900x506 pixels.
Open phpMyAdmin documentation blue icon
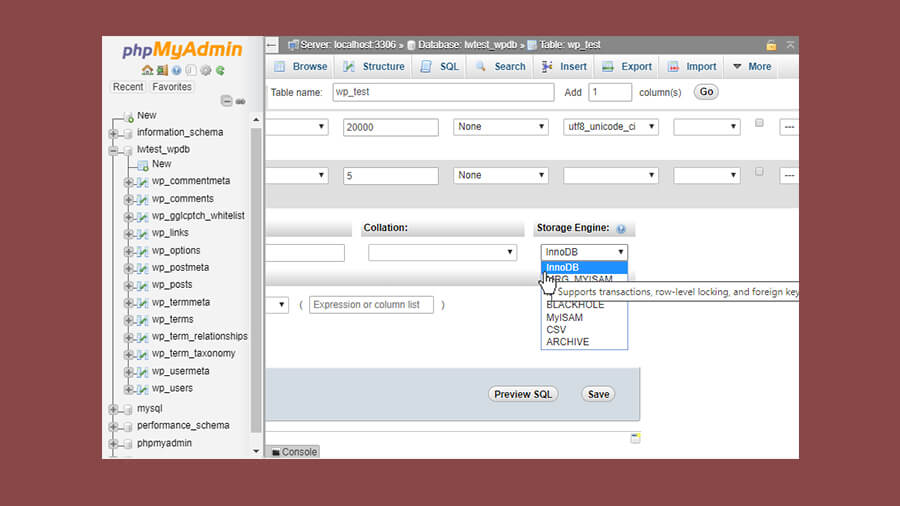(x=177, y=71)
